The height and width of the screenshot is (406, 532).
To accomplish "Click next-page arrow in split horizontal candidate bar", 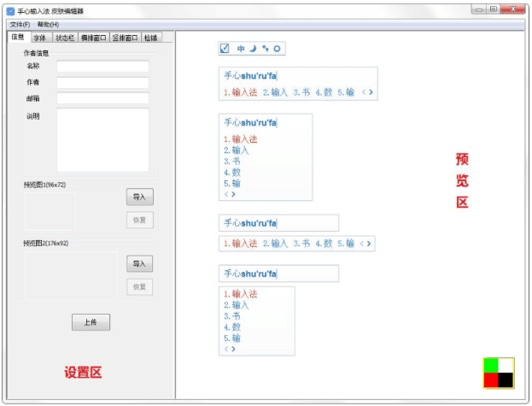I will coord(369,244).
